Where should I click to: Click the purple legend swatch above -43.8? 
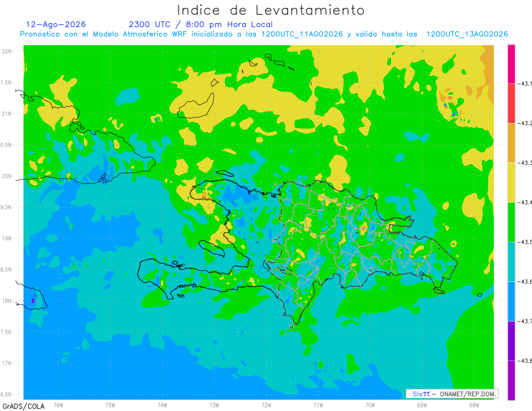(x=511, y=341)
